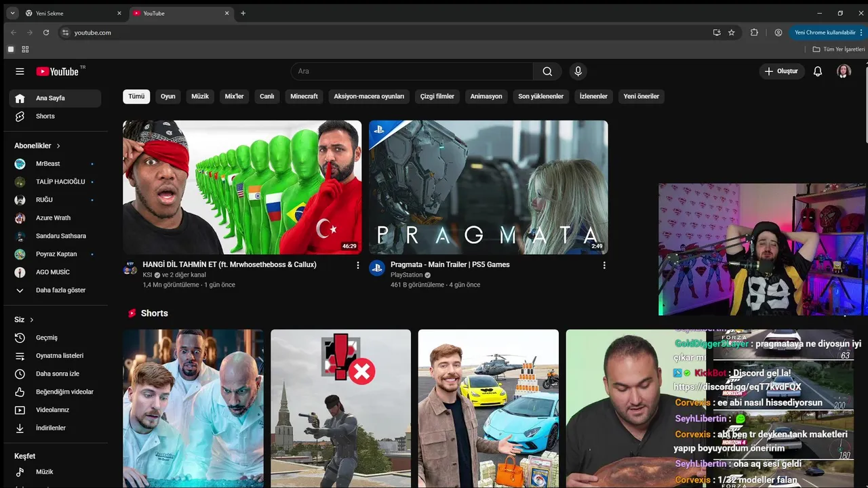The width and height of the screenshot is (868, 488).
Task: Select the Mix'ler filter chip
Action: pyautogui.click(x=234, y=96)
